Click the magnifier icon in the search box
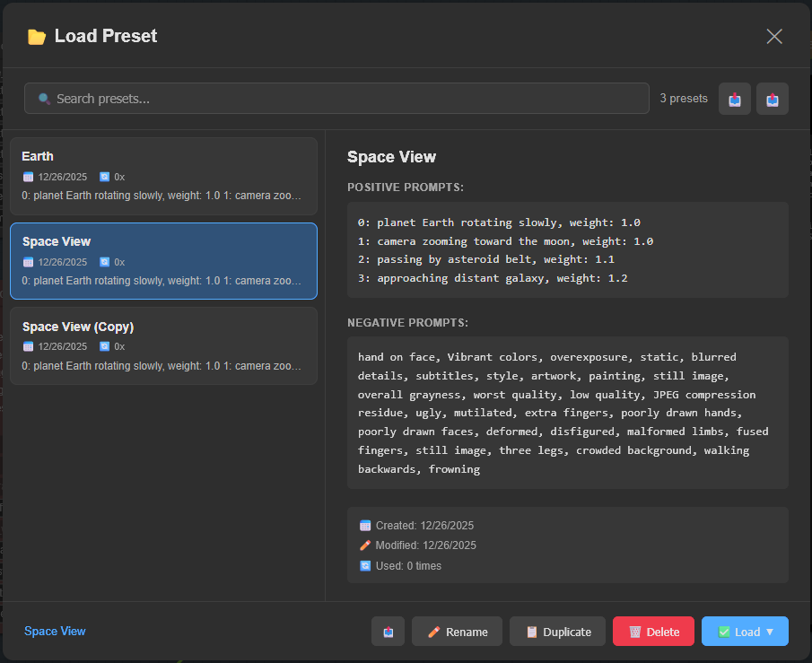This screenshot has height=663, width=812. [44, 99]
